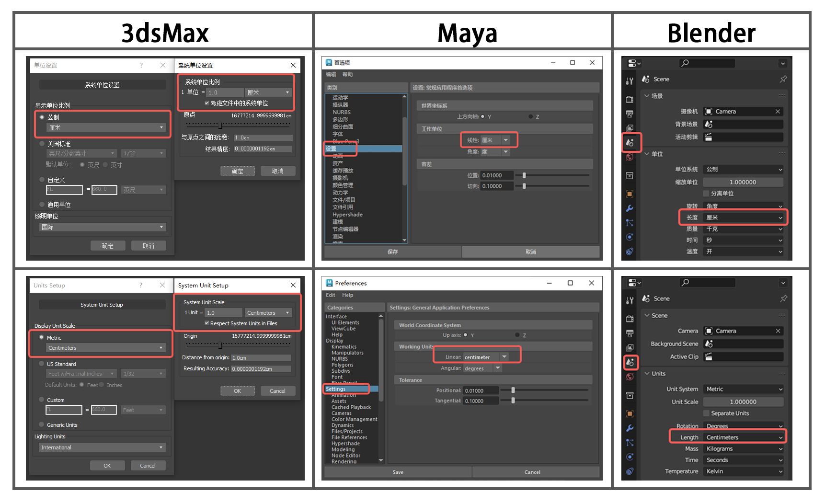The image size is (825, 504).
Task: Select Settings category in English Maya Preferences
Action: [351, 389]
